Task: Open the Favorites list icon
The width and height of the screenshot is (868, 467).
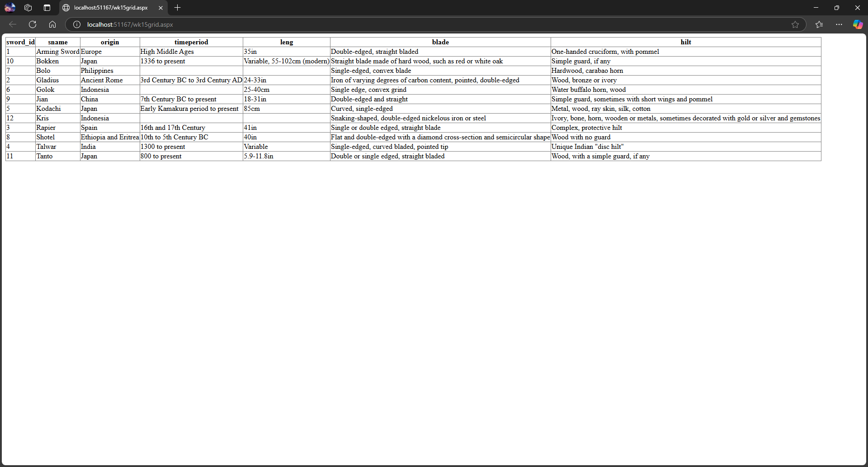Action: (x=819, y=24)
